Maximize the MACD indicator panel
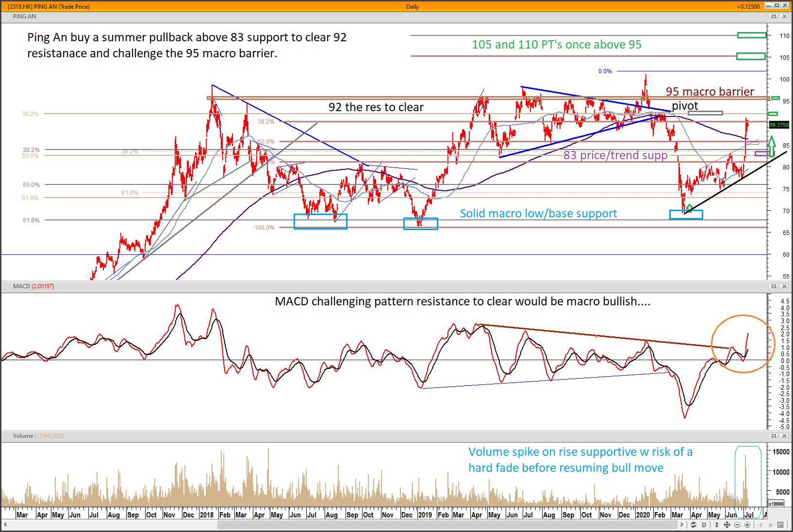 774,286
